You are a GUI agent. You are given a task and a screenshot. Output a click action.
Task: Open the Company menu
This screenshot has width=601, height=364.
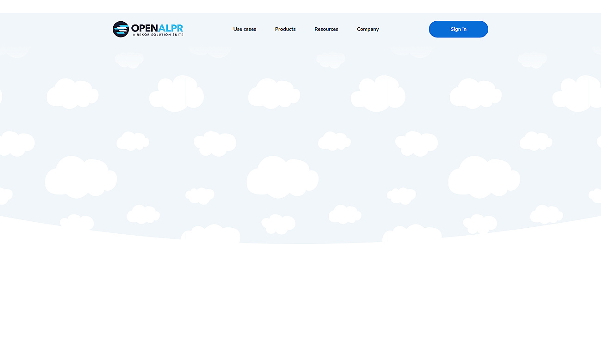[x=368, y=29]
